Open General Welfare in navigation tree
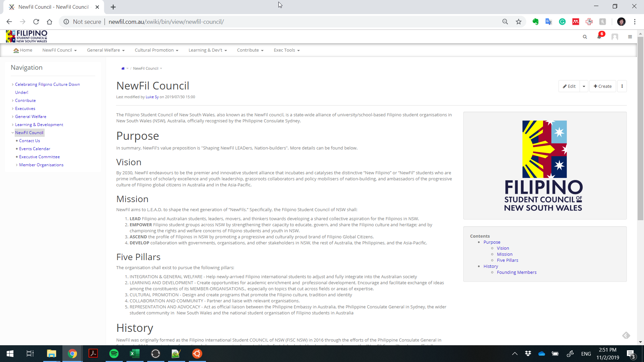This screenshot has height=362, width=644. 31,117
